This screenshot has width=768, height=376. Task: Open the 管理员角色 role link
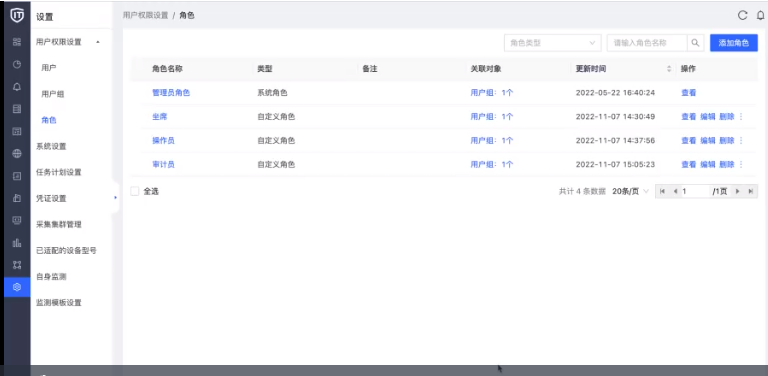point(171,93)
